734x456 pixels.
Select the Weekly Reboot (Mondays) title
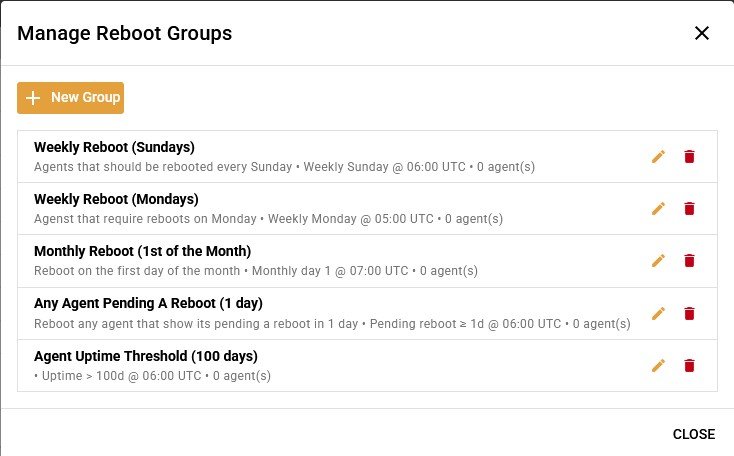point(116,199)
